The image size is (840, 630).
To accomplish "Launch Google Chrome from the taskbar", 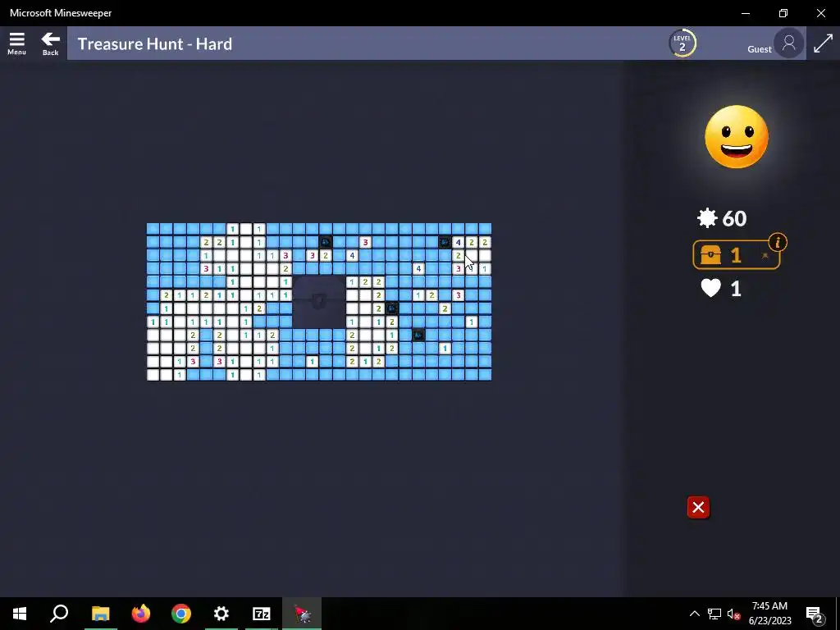I will tap(181, 614).
